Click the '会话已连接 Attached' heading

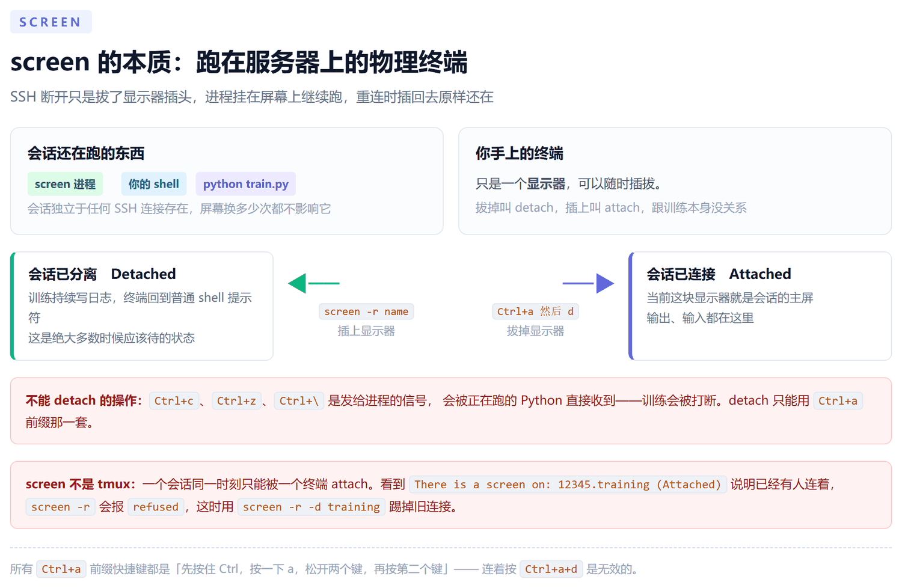coord(719,274)
